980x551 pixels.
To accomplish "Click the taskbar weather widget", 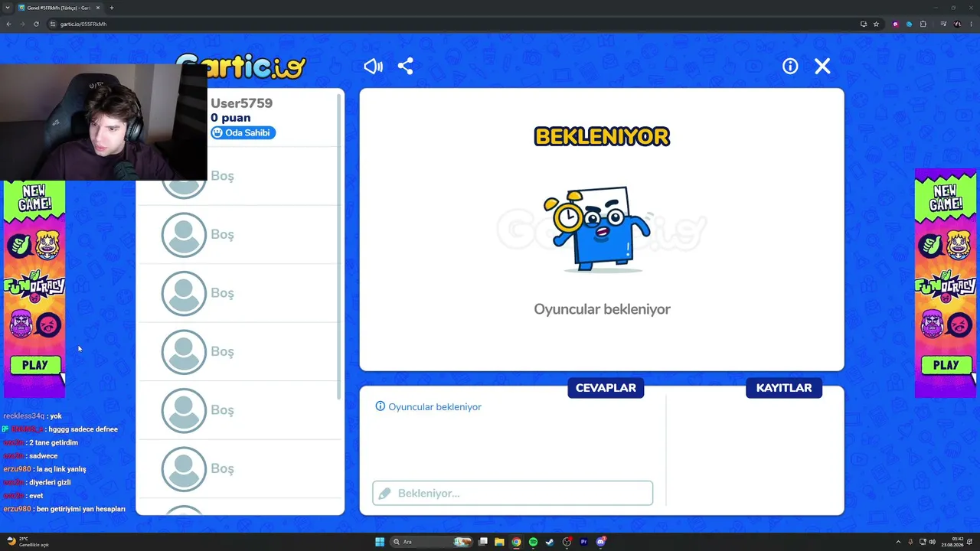I will pos(28,542).
